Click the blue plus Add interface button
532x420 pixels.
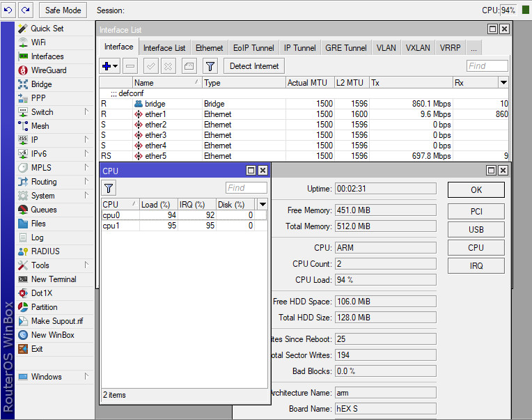[110, 65]
